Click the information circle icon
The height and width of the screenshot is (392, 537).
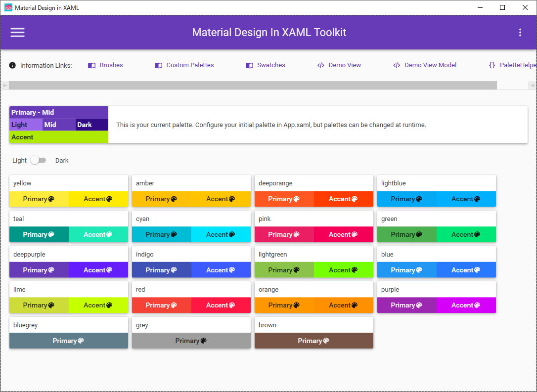pyautogui.click(x=12, y=65)
